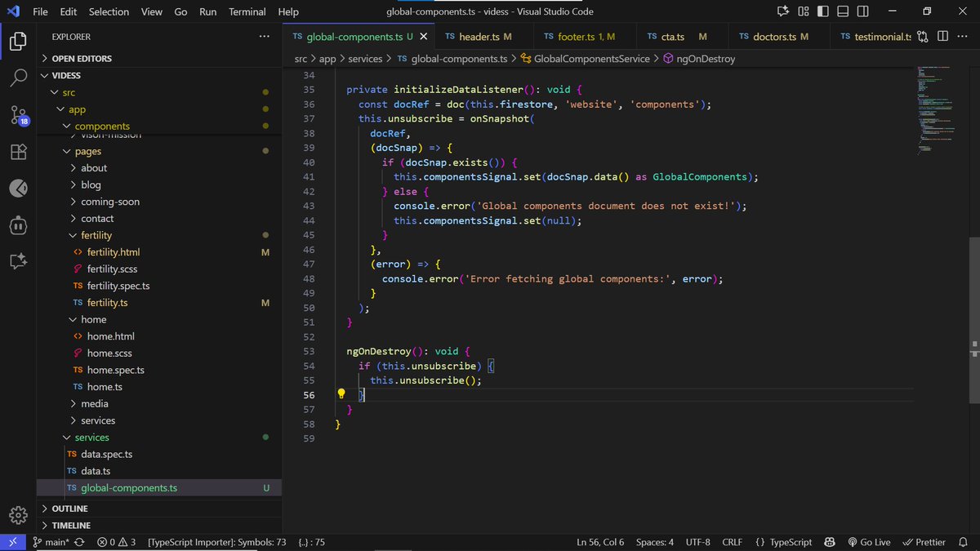Click Spaces: 4 indentation setting

(x=655, y=542)
